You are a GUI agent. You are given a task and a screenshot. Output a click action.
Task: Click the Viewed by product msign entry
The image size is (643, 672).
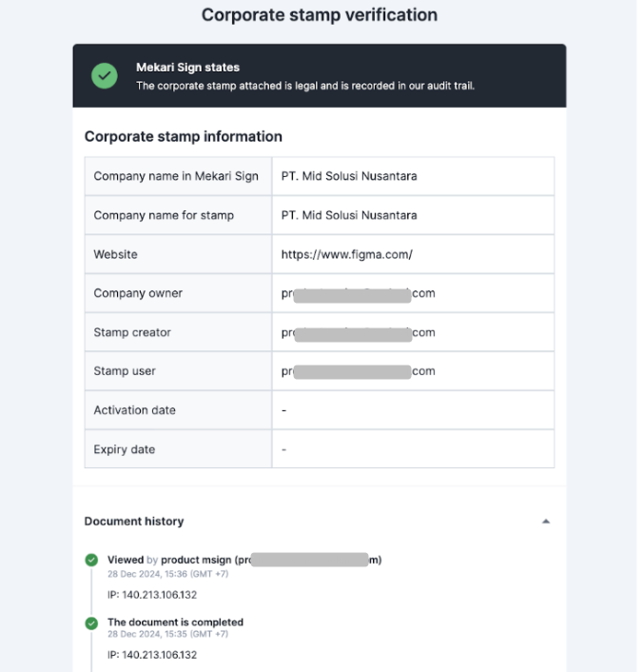click(244, 560)
